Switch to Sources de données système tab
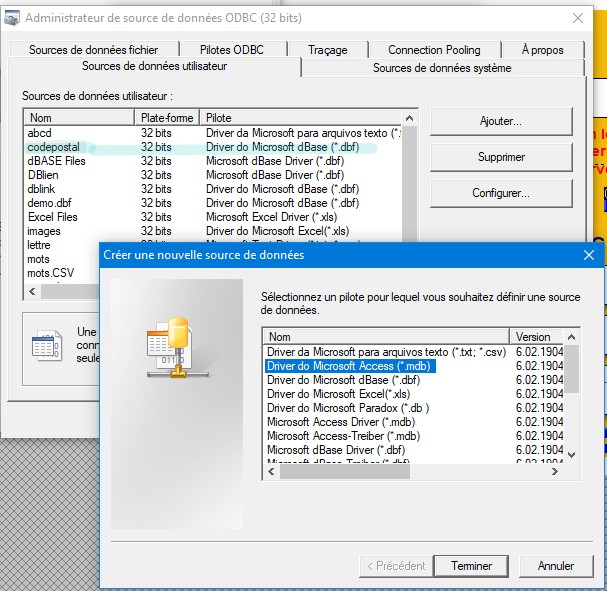Viewport: 607px width, 591px height. click(x=442, y=68)
